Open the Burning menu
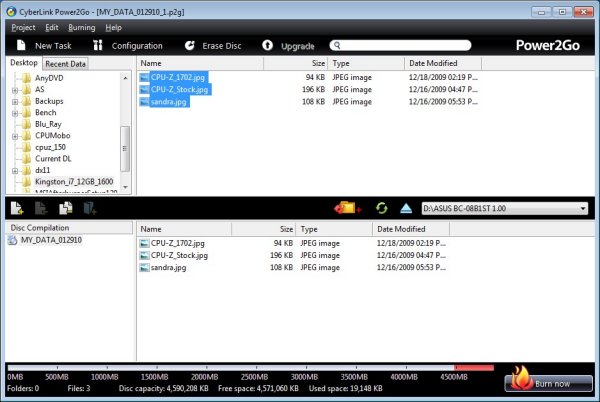 82,28
